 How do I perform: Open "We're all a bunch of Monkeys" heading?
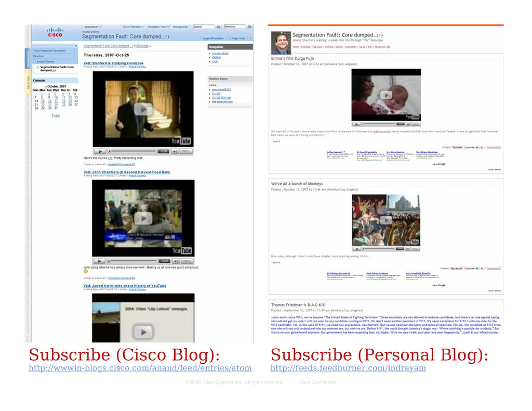[x=297, y=183]
